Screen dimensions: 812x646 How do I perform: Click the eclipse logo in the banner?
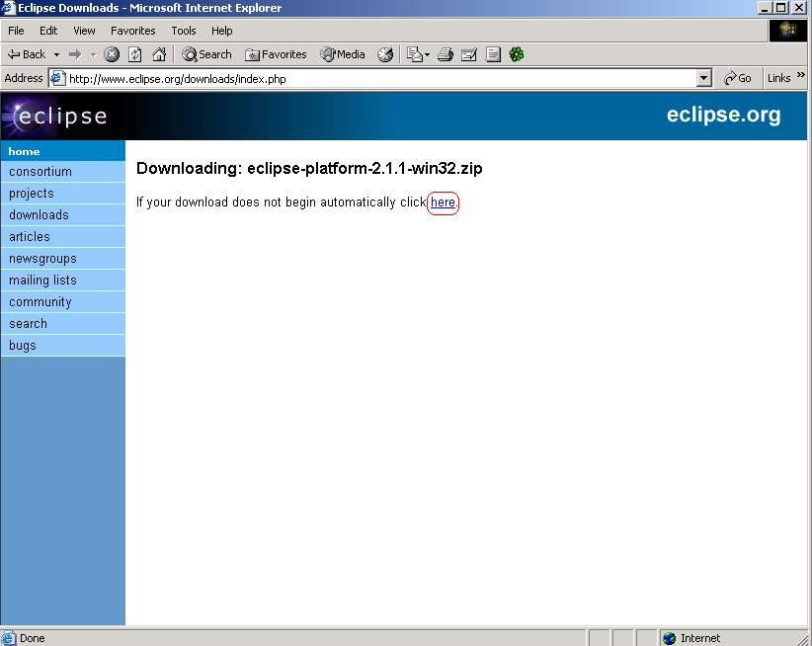coord(55,116)
